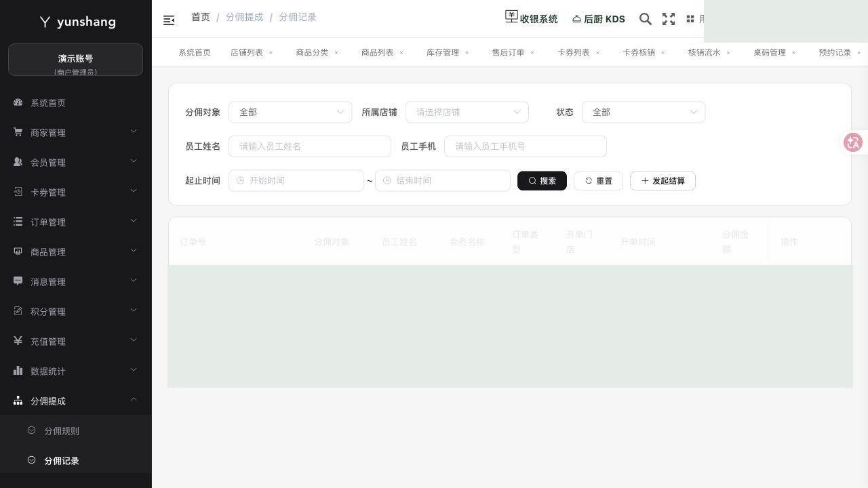Go to 首页 breadcrumb link
The image size is (868, 488).
[x=201, y=17]
